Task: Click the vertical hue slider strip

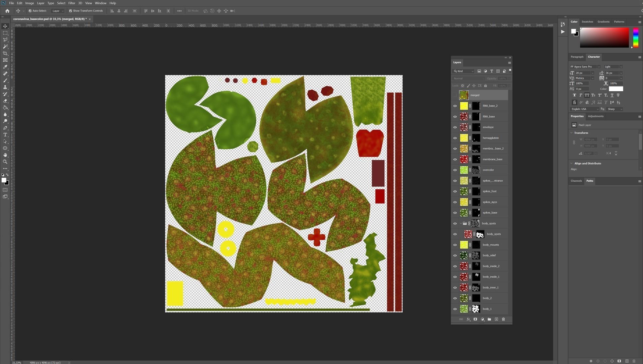Action: click(636, 37)
